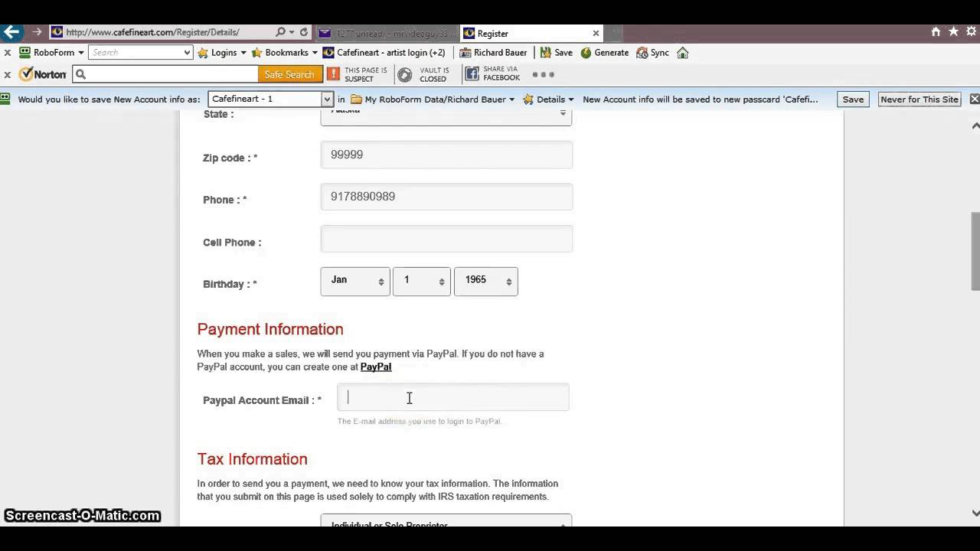
Task: Open the birthday year 1965 dropdown
Action: pos(486,281)
